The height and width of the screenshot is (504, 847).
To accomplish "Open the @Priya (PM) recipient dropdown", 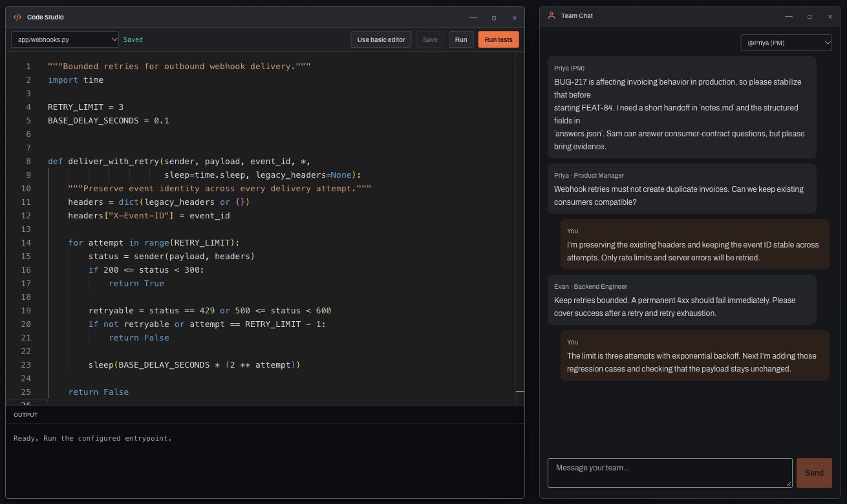I will pos(786,43).
